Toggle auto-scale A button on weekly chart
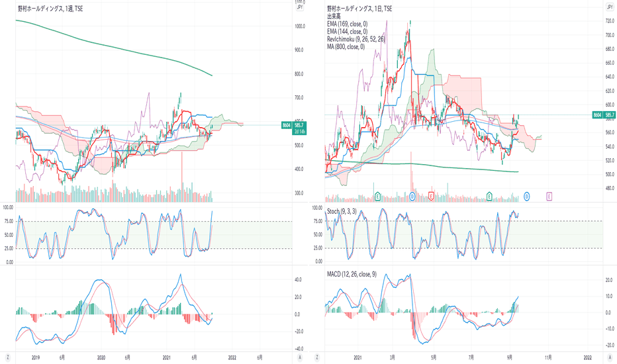 [300, 357]
